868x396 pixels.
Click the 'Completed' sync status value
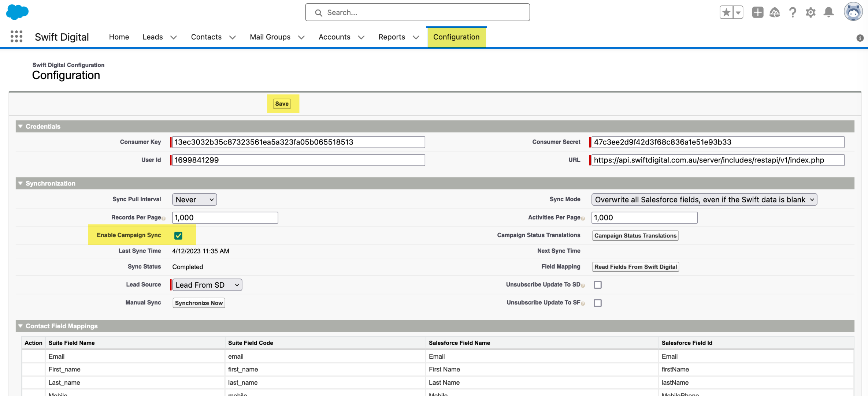click(x=188, y=267)
